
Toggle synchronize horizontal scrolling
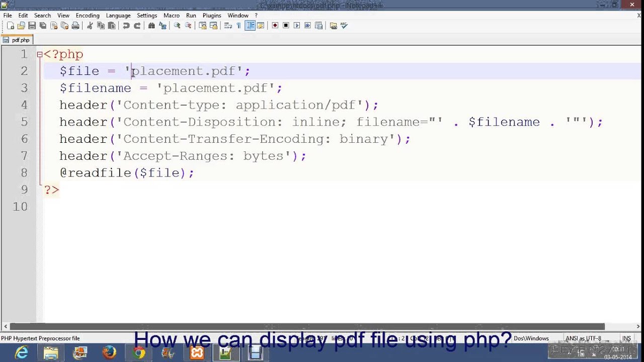pos(213,26)
